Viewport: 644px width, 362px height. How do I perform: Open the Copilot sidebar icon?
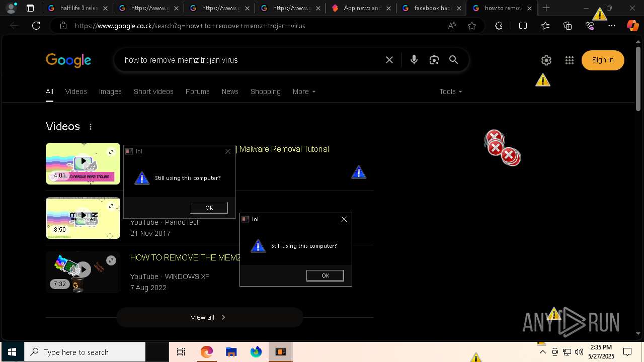pos(632,26)
